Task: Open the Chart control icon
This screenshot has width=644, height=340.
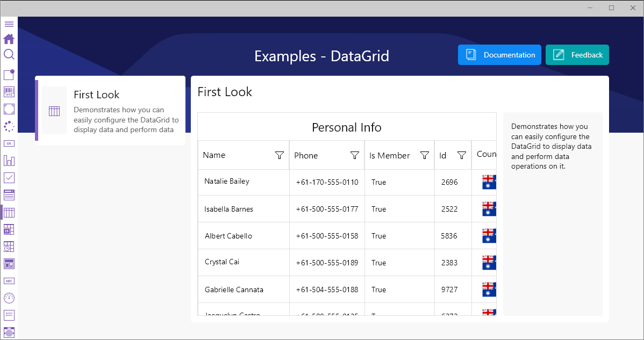Action: [x=9, y=160]
